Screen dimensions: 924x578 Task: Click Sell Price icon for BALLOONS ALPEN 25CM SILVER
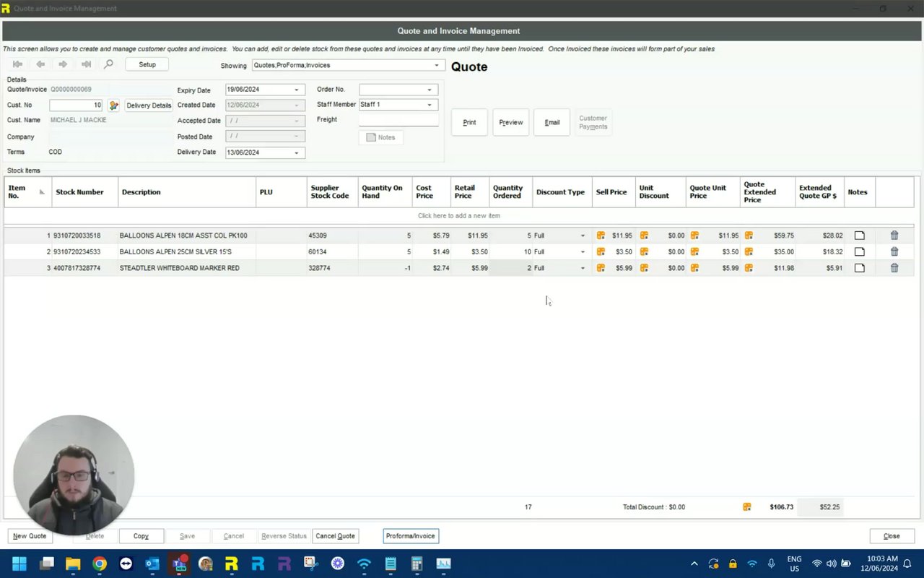(x=601, y=251)
